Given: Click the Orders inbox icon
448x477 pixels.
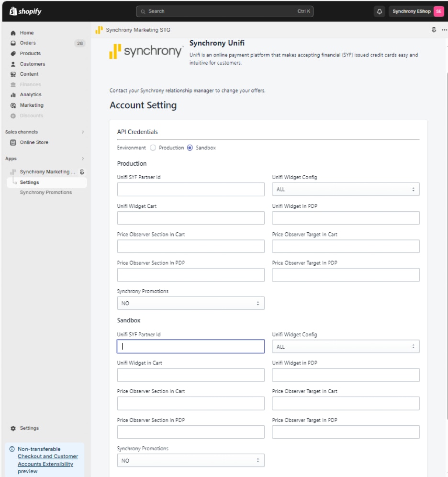Looking at the screenshot, I should click(13, 43).
